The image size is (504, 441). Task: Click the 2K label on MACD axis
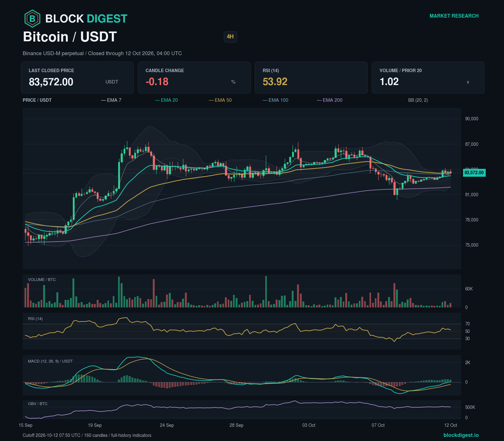[467, 363]
